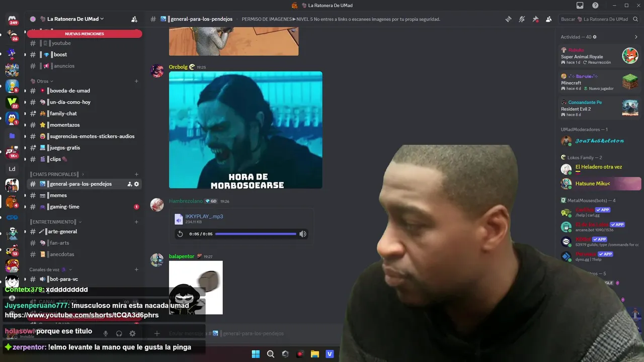644x362 pixels.
Task: Download the IKKYPLAY_.mp3 file
Action: click(x=204, y=216)
